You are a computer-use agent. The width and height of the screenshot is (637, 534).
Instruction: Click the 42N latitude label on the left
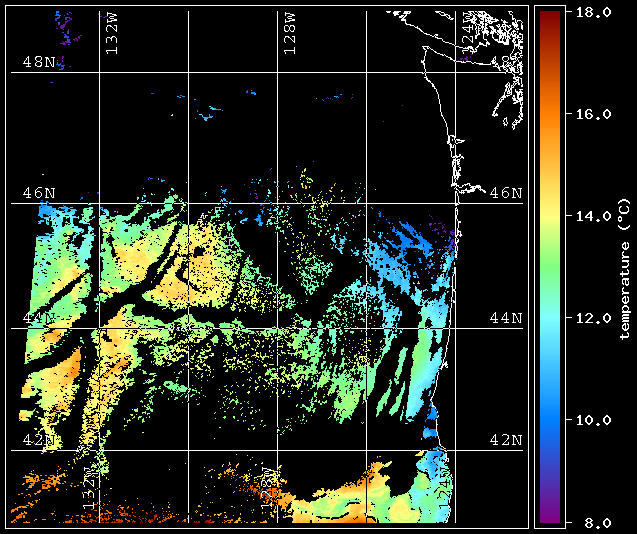click(39, 439)
